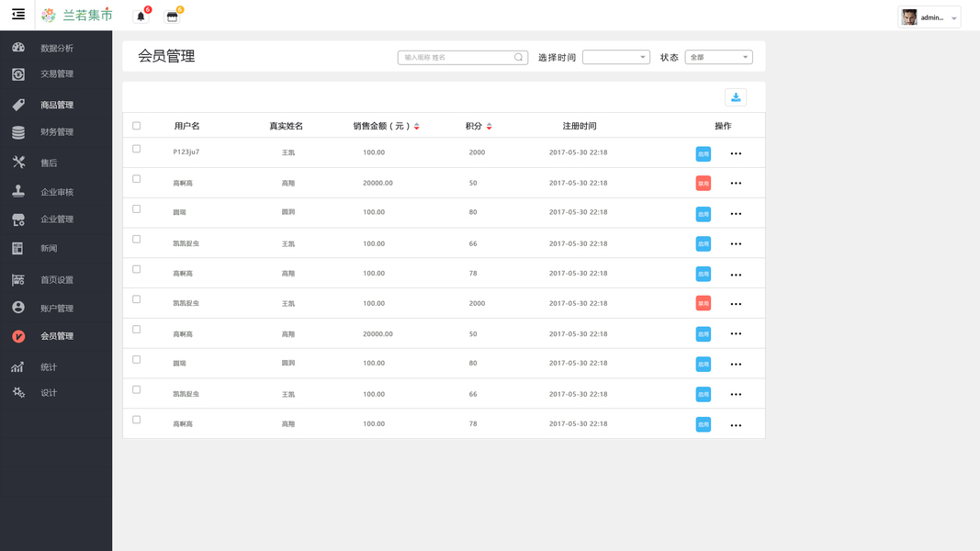Click the 兰若集市 logo
The width and height of the screenshot is (980, 551).
[x=77, y=15]
